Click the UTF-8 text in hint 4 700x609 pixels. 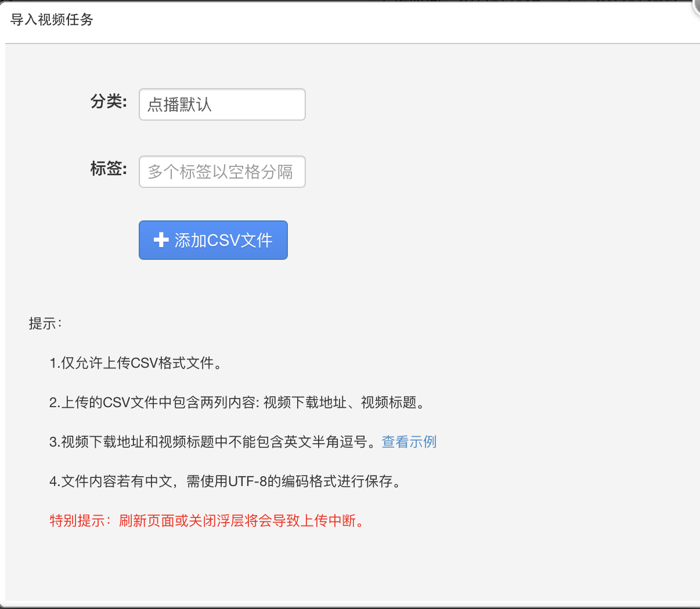click(x=247, y=481)
